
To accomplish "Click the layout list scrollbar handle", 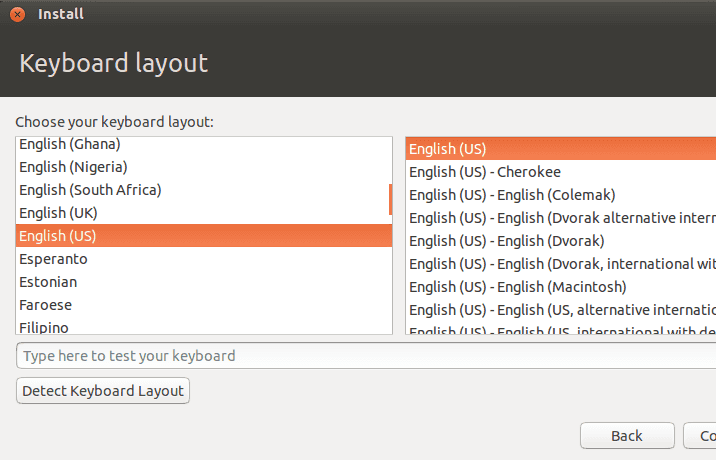I will (x=390, y=199).
